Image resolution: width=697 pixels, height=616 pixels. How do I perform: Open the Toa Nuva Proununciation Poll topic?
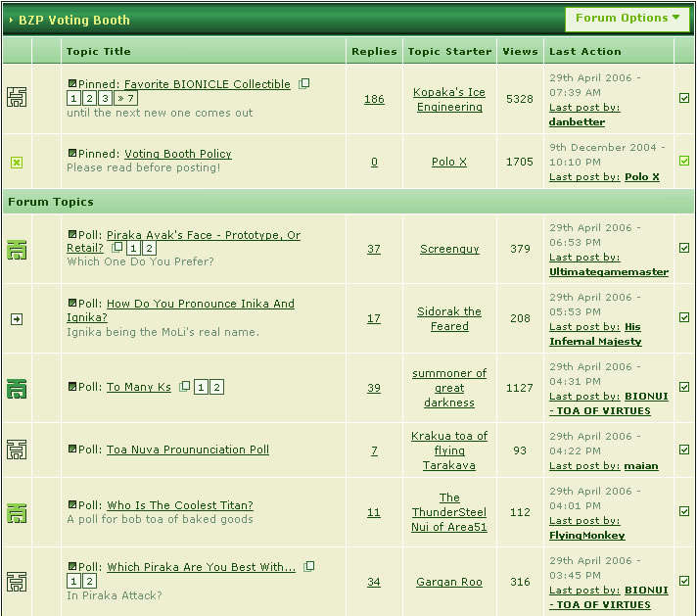[x=188, y=450]
